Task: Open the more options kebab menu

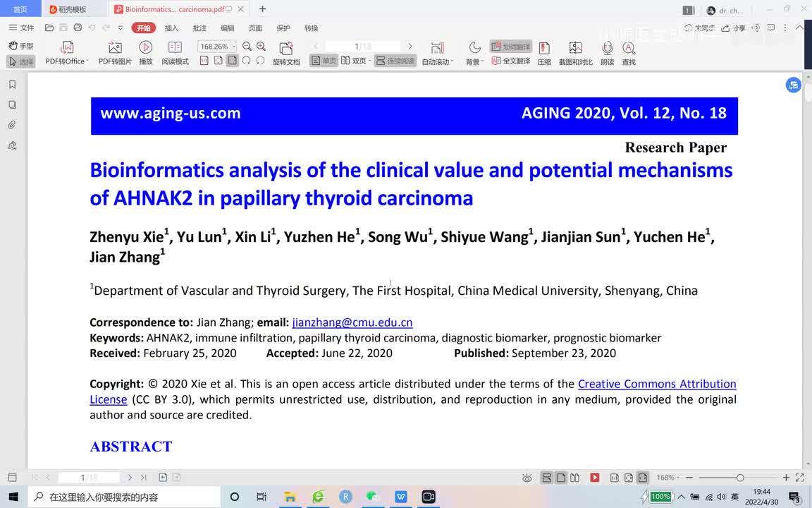Action: tap(786, 28)
